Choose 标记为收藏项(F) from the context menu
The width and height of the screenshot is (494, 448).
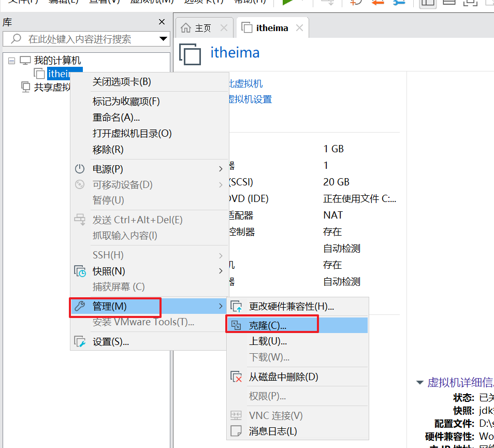[x=149, y=102]
